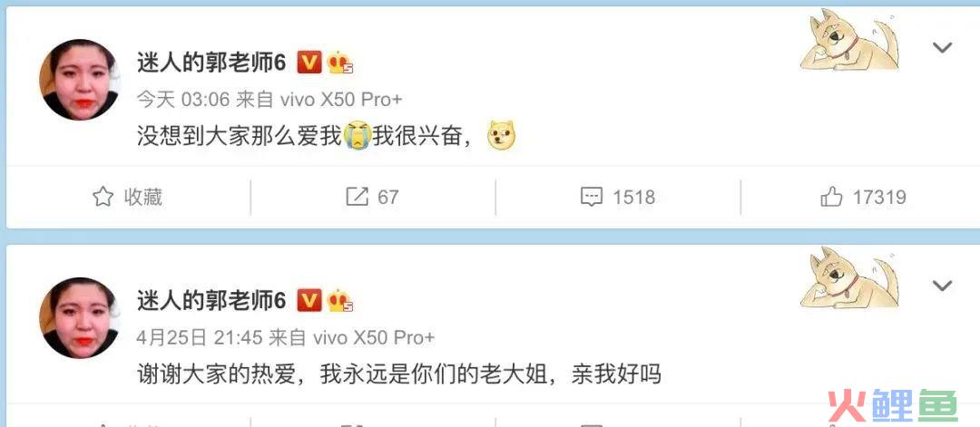Click the star favorite icon beside 收藏

point(103,198)
